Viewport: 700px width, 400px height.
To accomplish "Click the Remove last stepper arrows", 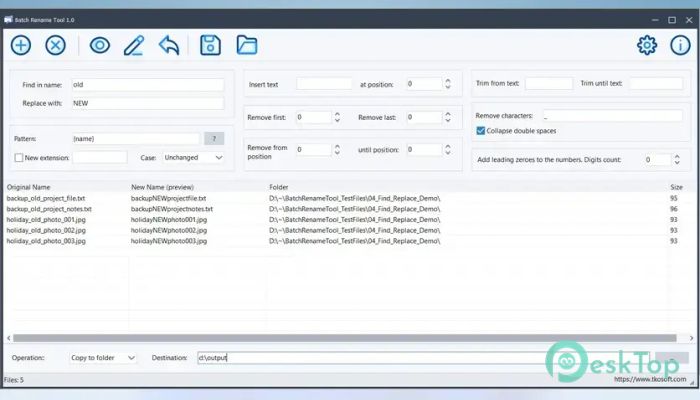I will 448,117.
